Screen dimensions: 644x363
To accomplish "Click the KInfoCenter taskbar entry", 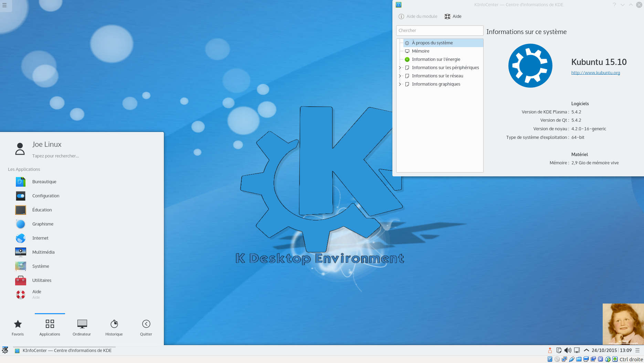I will [x=64, y=350].
